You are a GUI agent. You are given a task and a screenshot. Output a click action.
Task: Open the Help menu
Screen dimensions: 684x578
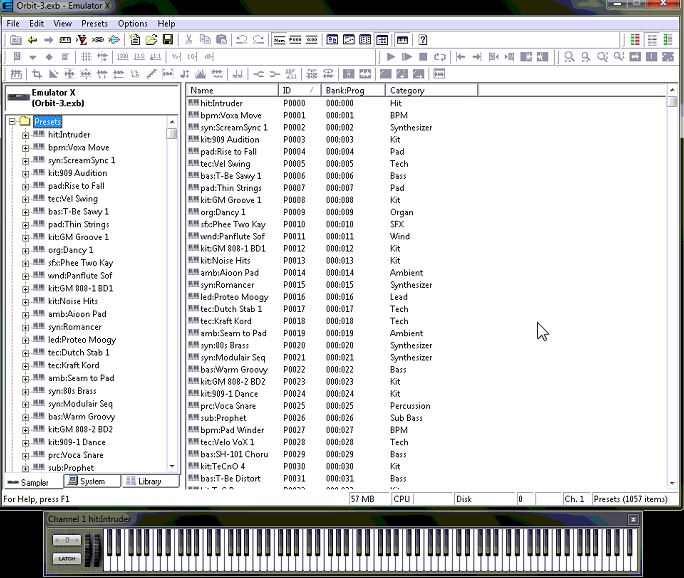pos(166,24)
